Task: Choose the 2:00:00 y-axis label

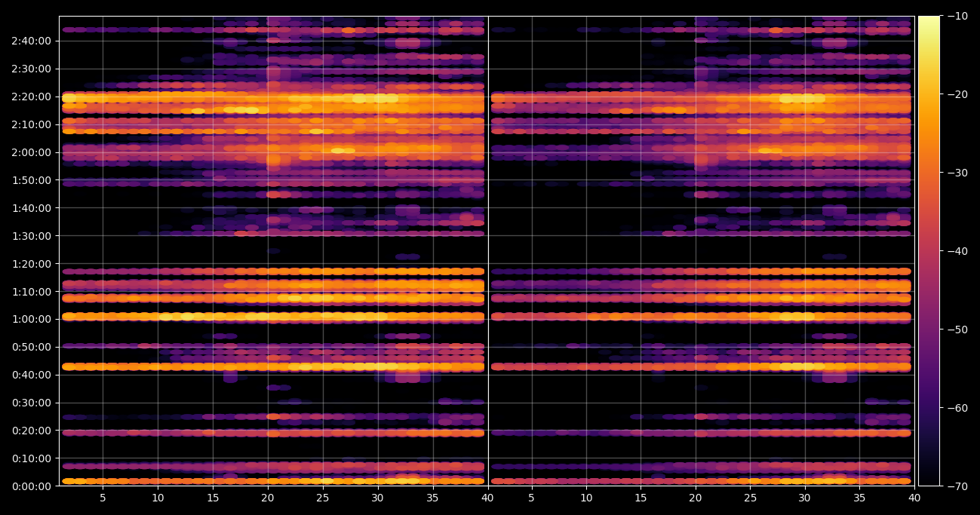Action: (x=32, y=152)
